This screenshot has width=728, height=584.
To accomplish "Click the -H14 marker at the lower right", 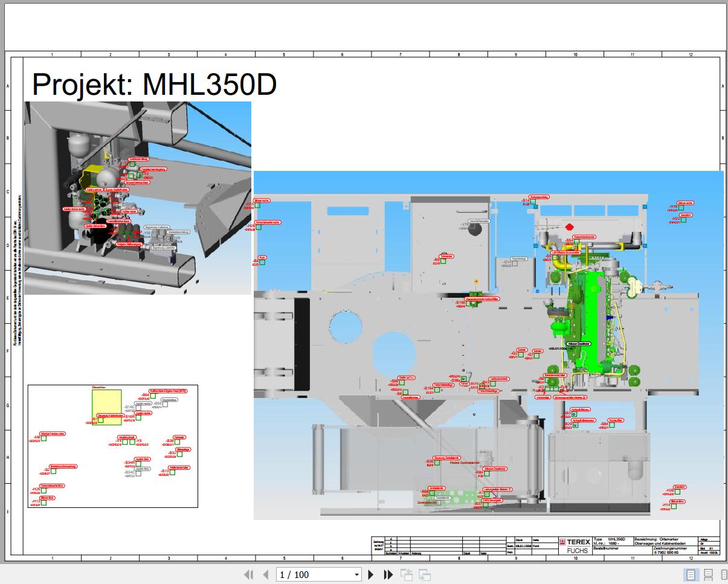I will tap(674, 507).
